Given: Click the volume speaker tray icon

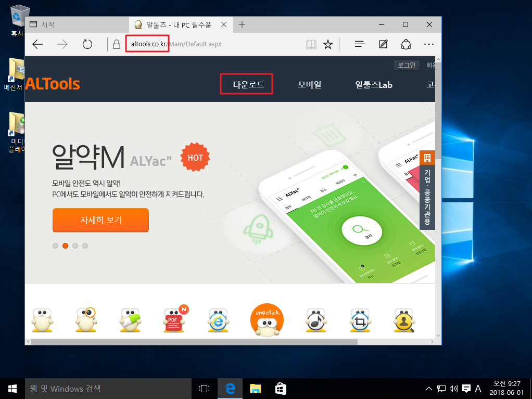Looking at the screenshot, I should pyautogui.click(x=453, y=389).
